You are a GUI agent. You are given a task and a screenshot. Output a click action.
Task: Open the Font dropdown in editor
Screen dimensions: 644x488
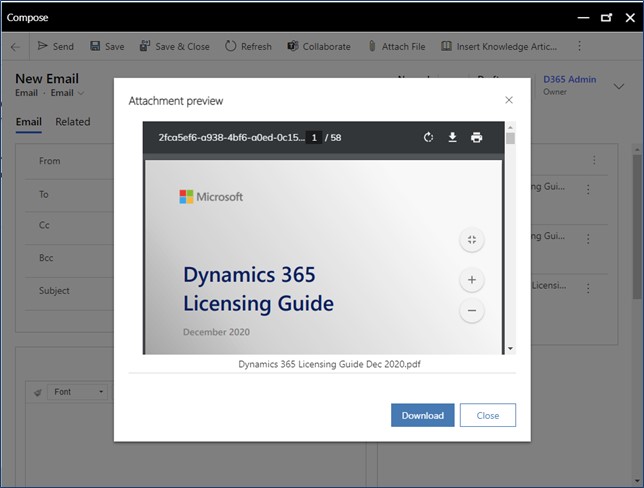[x=78, y=392]
